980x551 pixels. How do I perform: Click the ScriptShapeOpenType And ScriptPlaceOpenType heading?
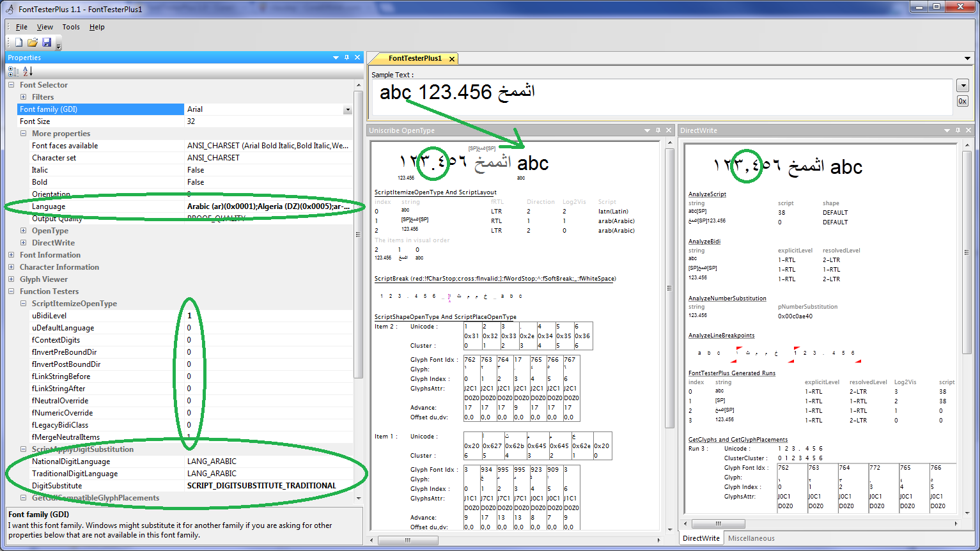click(445, 317)
